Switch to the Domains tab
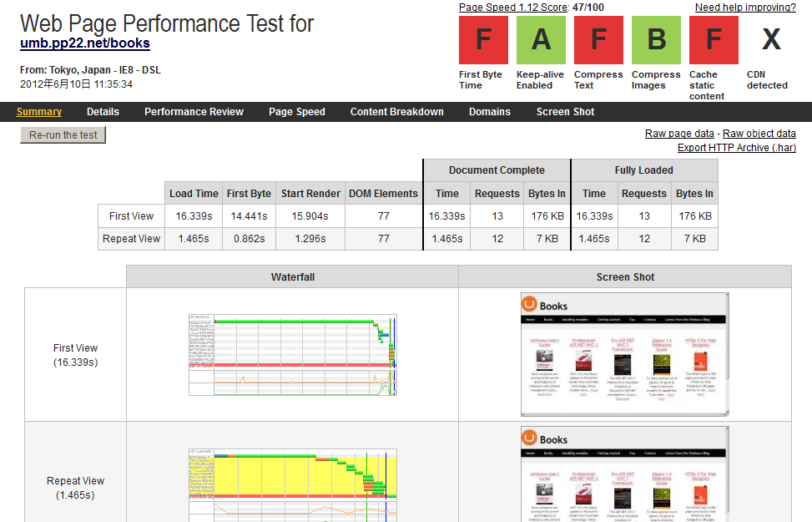The width and height of the screenshot is (812, 522). [x=489, y=111]
